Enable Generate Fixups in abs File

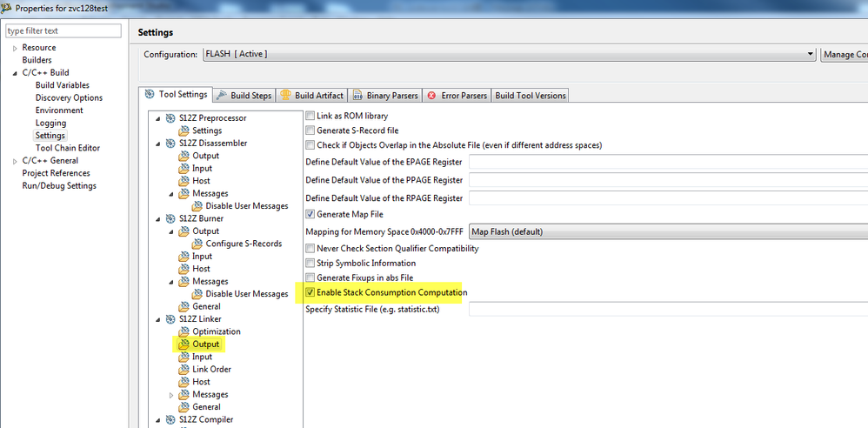click(310, 278)
